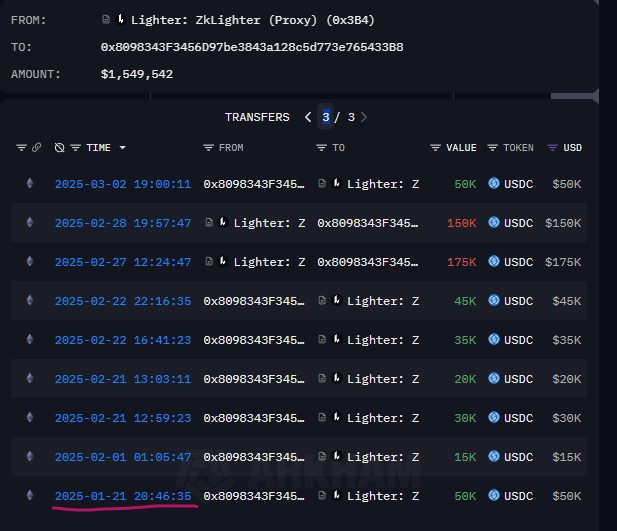This screenshot has width=617, height=531.
Task: Open Lighter: ZkLighter (Proxy) entity at top
Action: point(253,20)
